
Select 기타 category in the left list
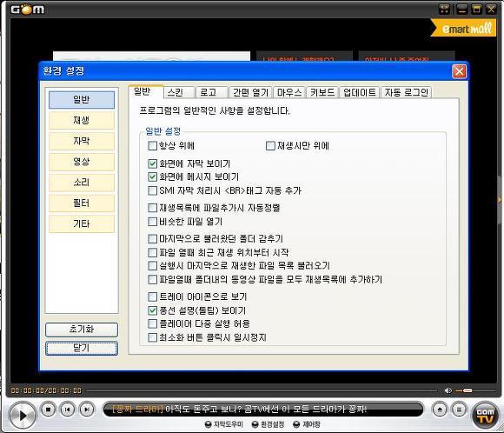tap(82, 223)
